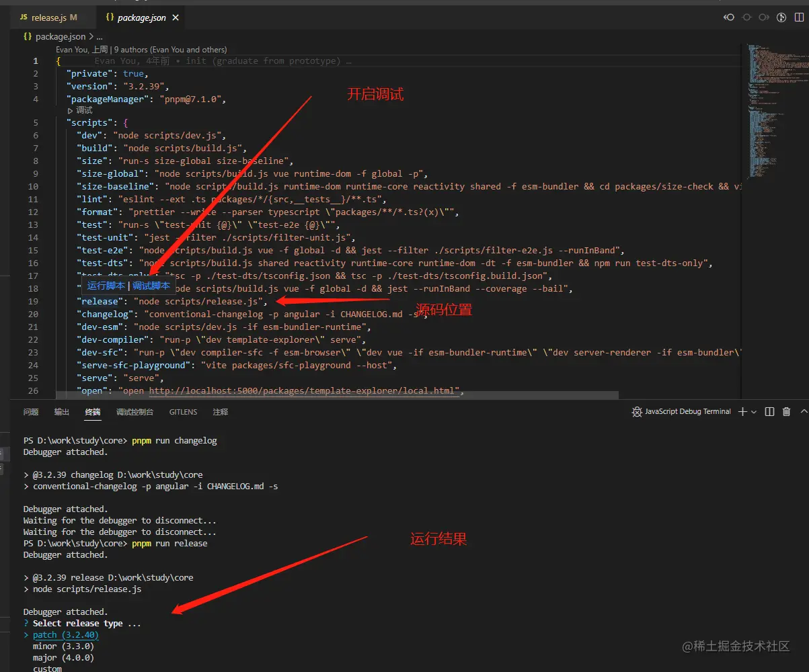Select minor (3.3.0) release type
The height and width of the screenshot is (672, 809).
click(63, 646)
